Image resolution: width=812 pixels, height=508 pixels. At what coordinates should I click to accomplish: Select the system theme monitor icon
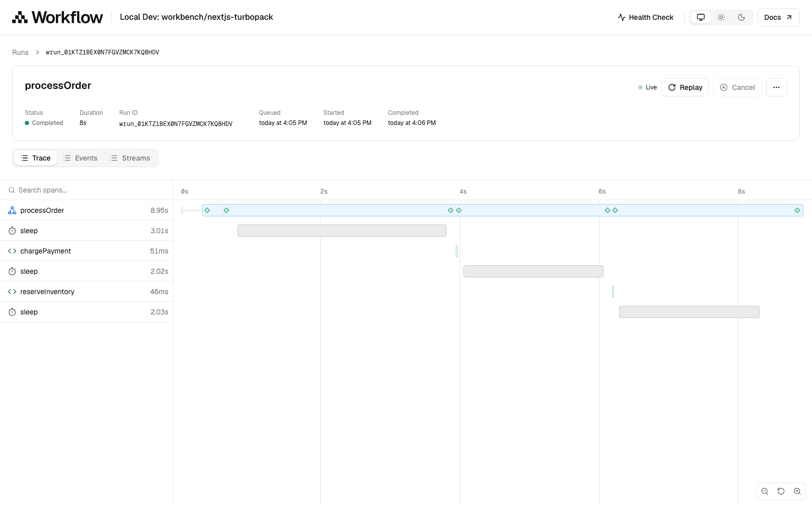[701, 17]
